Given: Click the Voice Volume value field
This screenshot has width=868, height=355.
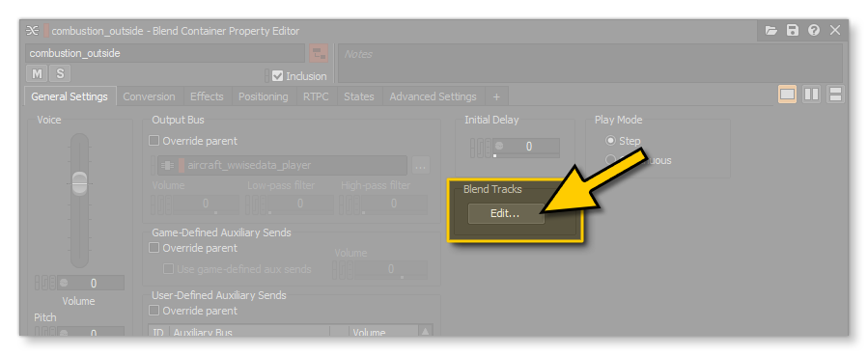Looking at the screenshot, I should coord(91,283).
